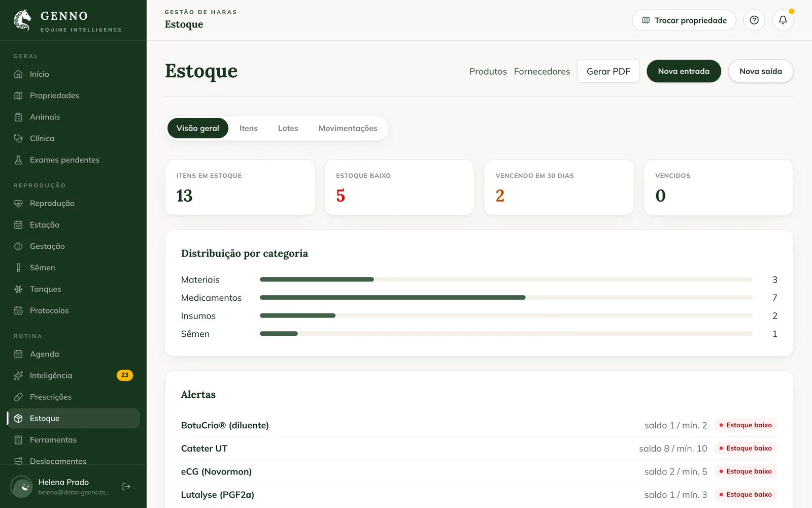Open Exames pendentes menu item
The height and width of the screenshot is (508, 812).
74,160
